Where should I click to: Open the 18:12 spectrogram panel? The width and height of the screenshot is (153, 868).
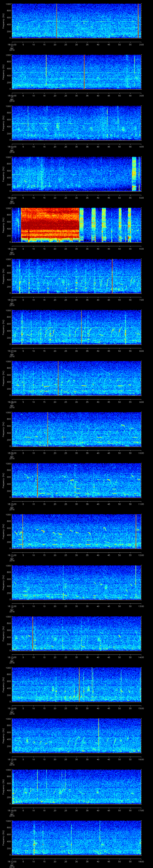tap(76, 583)
